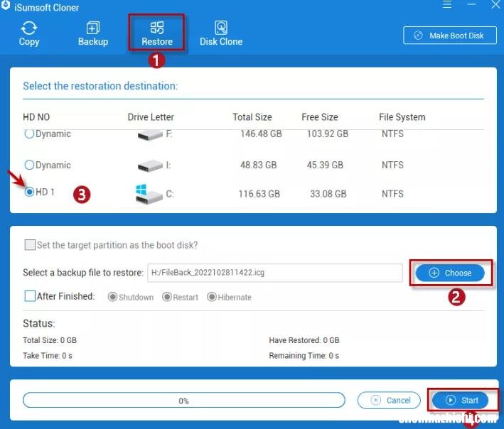504x429 pixels.
Task: Select the Restart option
Action: (167, 297)
